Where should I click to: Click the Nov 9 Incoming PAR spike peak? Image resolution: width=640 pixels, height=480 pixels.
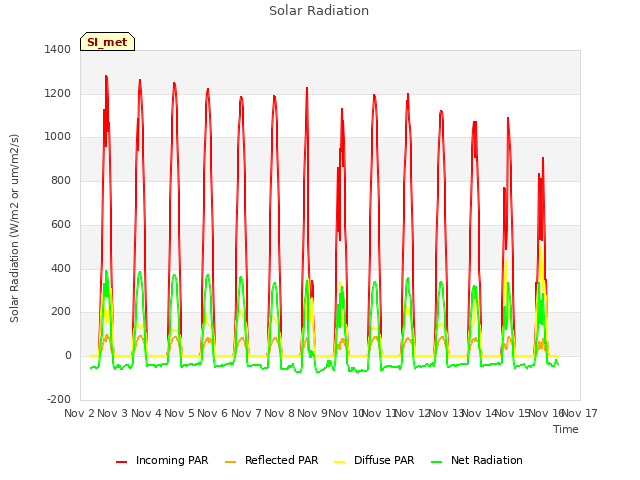[x=307, y=88]
